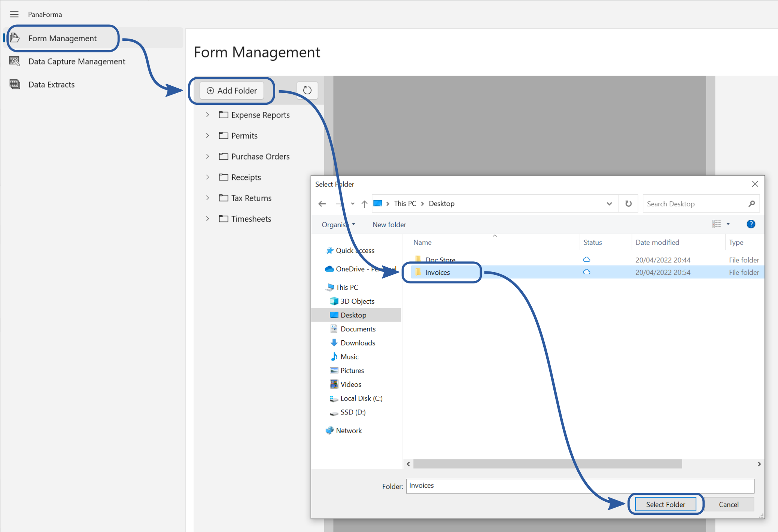Image resolution: width=778 pixels, height=532 pixels.
Task: Click the refresh icon beside Add Folder
Action: tap(307, 90)
